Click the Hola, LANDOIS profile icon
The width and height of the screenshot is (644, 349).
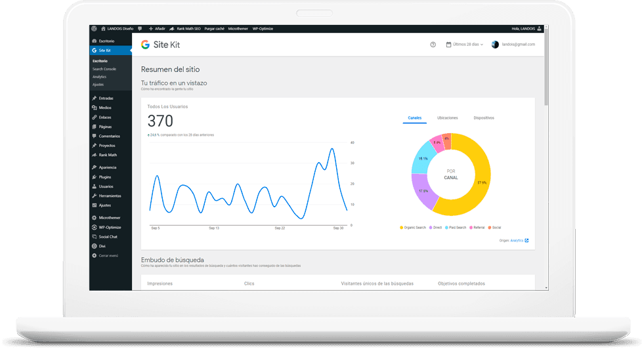539,29
